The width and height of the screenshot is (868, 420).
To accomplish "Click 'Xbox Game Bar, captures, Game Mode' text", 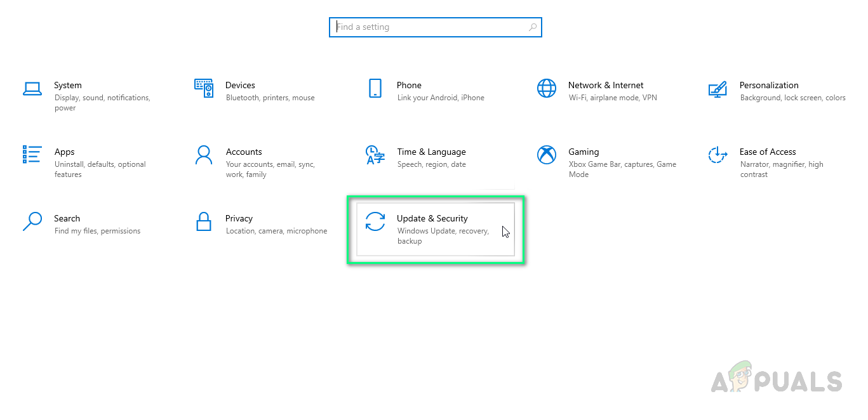I will click(x=622, y=169).
